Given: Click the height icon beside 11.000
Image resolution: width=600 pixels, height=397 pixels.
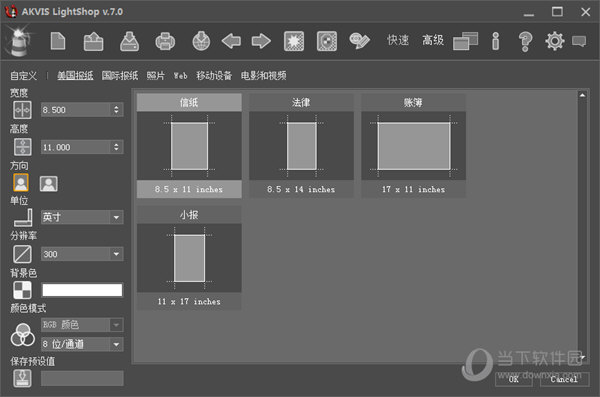Looking at the screenshot, I should coord(23,147).
